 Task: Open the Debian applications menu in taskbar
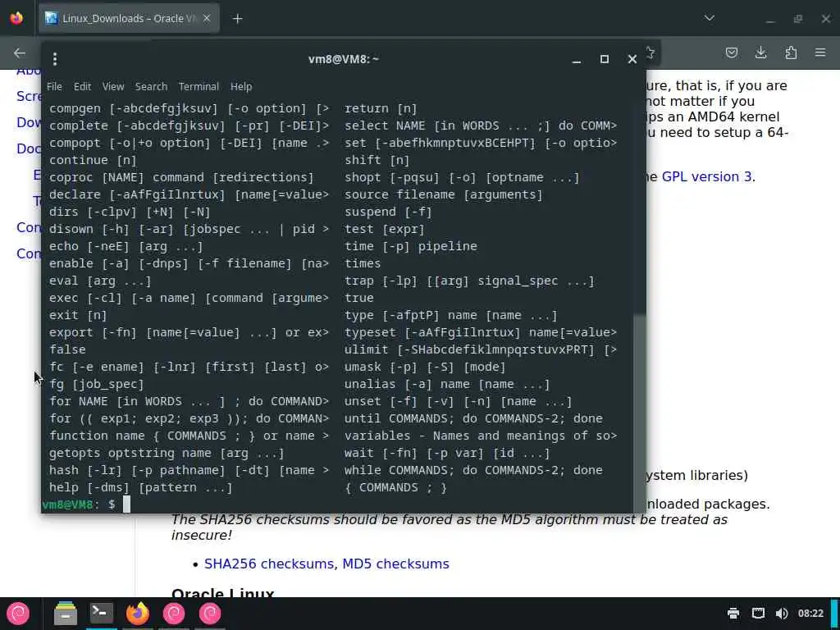click(x=18, y=614)
